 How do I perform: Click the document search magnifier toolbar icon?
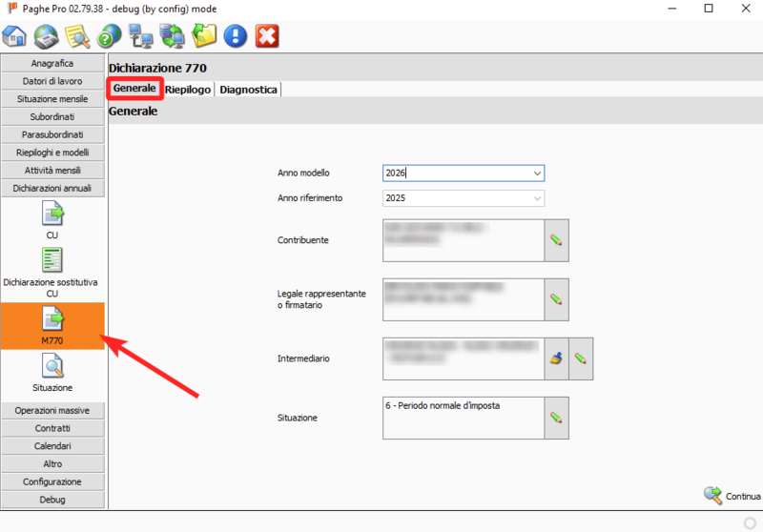coord(78,36)
